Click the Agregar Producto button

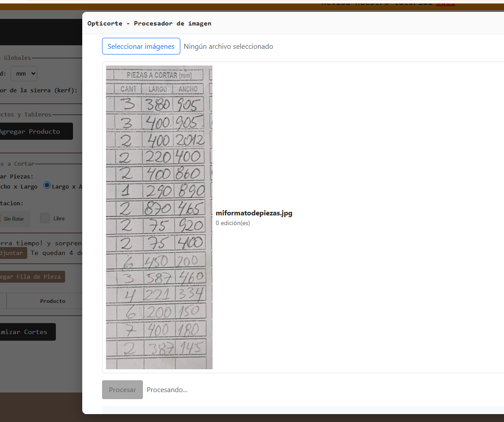tap(35, 131)
